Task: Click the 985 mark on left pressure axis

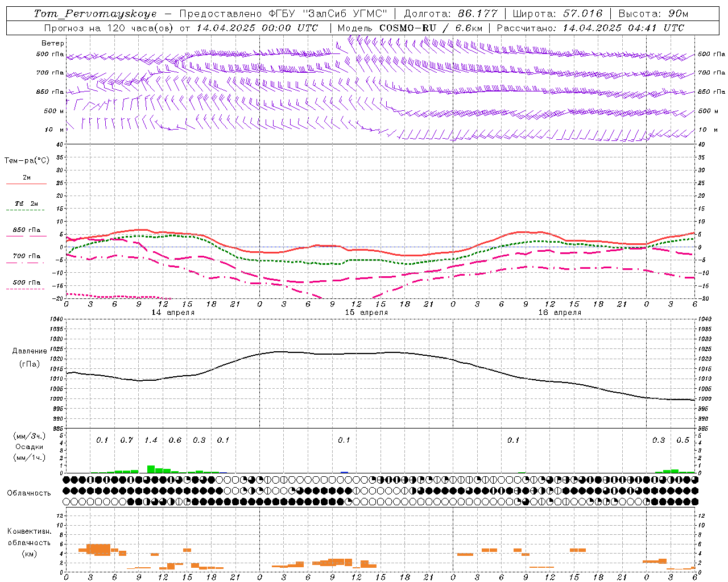Action: pos(57,429)
